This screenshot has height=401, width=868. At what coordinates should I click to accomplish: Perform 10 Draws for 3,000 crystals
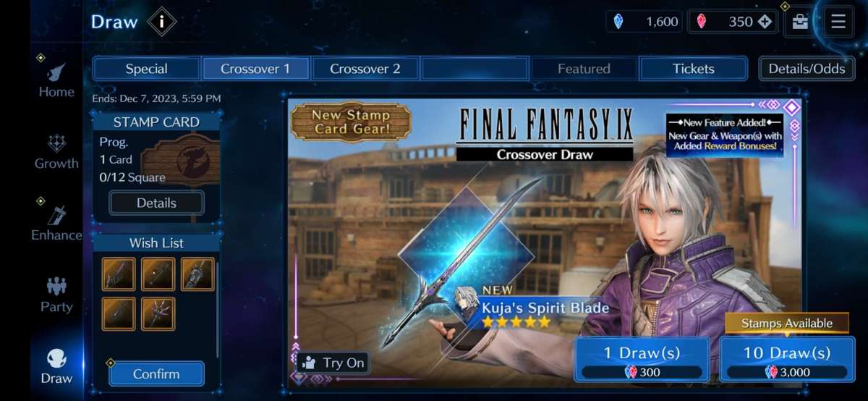coord(787,360)
